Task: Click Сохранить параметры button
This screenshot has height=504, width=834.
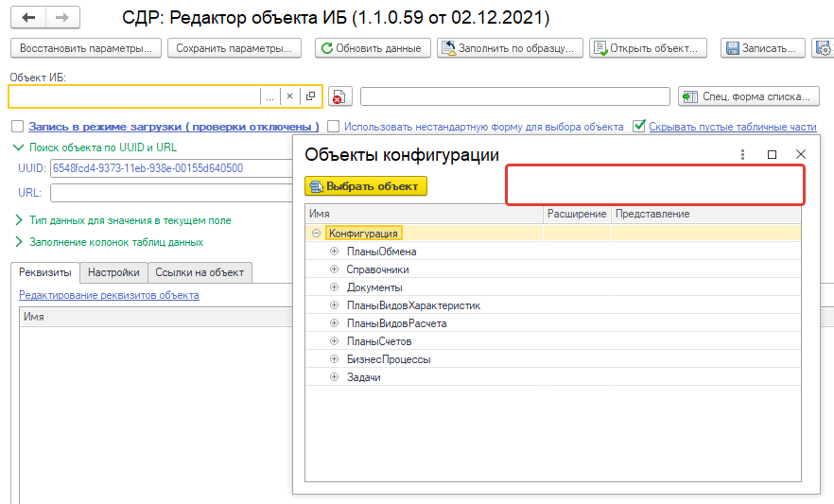Action: [x=235, y=48]
